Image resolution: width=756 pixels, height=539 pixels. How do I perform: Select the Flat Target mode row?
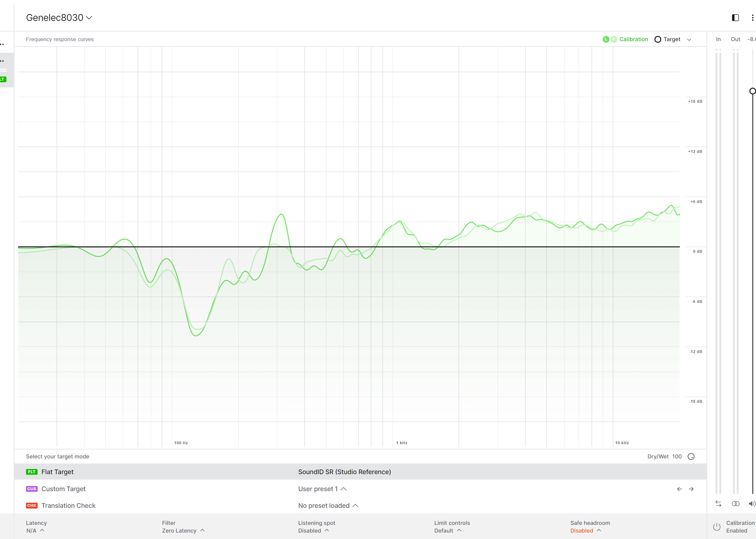tap(57, 472)
